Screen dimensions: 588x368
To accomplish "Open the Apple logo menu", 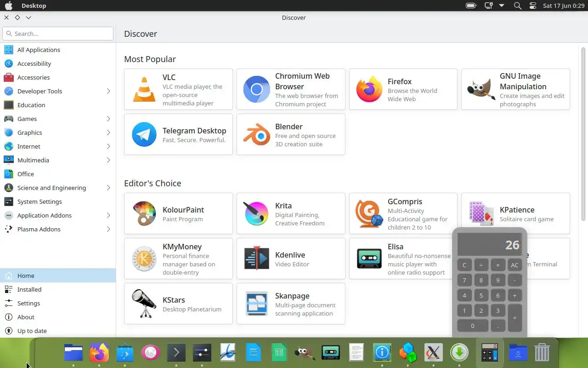I will (x=8, y=6).
